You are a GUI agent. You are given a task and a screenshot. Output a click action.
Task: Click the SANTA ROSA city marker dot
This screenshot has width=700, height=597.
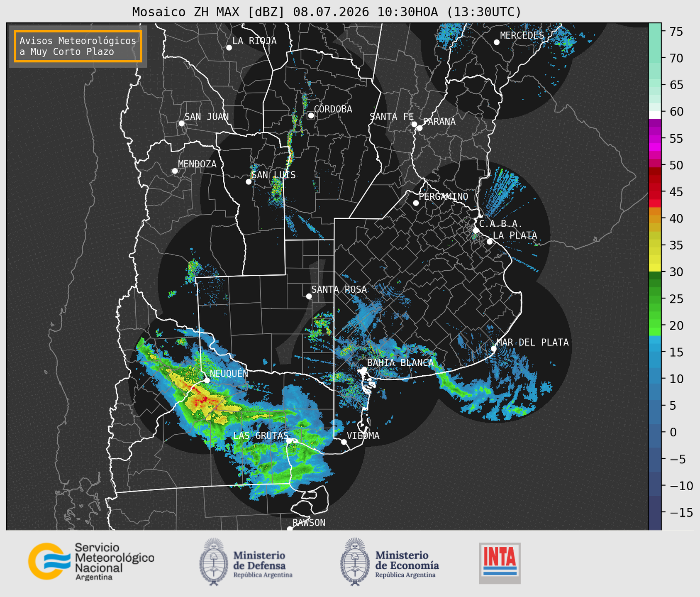[x=309, y=296]
